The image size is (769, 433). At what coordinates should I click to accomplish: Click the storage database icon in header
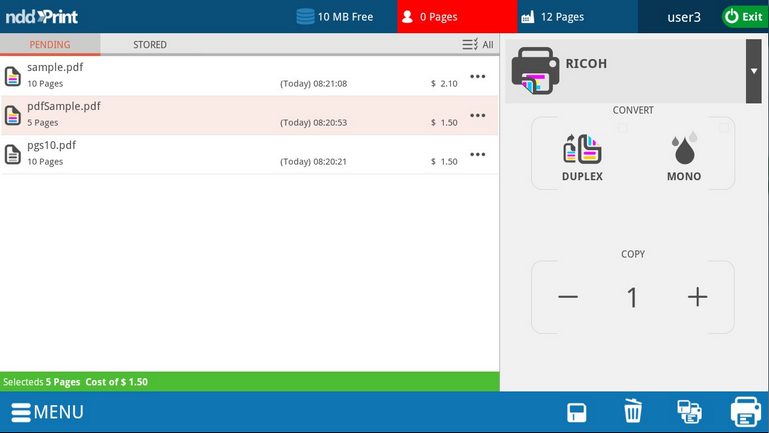click(x=305, y=16)
